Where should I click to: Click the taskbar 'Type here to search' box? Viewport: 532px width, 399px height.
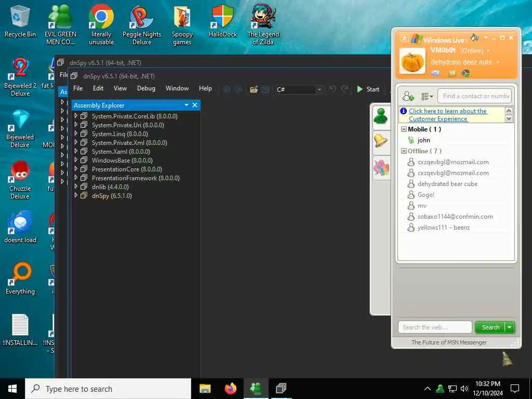[108, 389]
